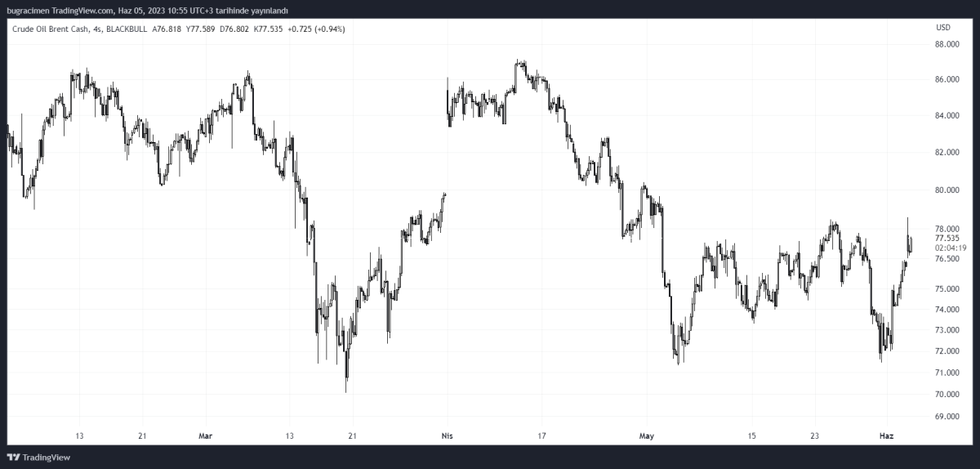Click the low value D76.802 in legend
Image resolution: width=980 pixels, height=469 pixels.
232,29
